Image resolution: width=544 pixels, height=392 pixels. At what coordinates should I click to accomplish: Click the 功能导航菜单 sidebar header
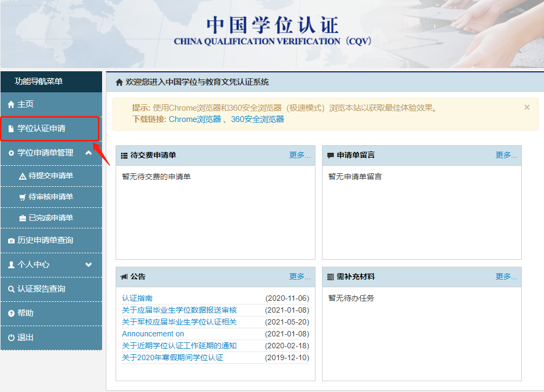[51, 82]
